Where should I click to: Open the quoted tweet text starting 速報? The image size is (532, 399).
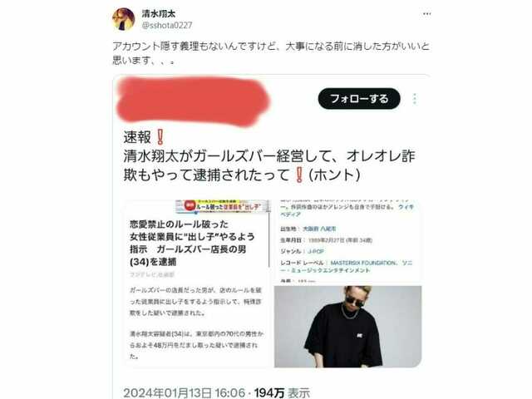269,156
